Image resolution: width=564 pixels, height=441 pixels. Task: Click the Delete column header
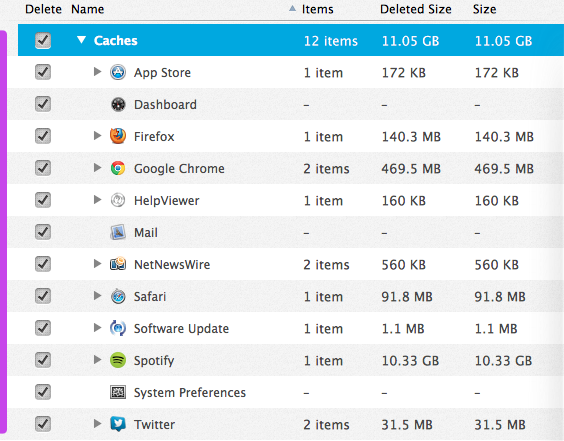[43, 9]
